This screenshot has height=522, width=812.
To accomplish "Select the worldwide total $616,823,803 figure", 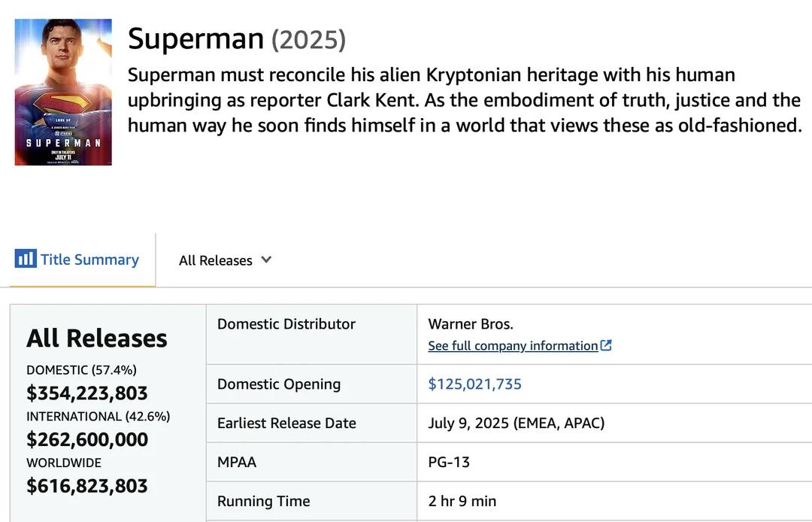I will 87,486.
